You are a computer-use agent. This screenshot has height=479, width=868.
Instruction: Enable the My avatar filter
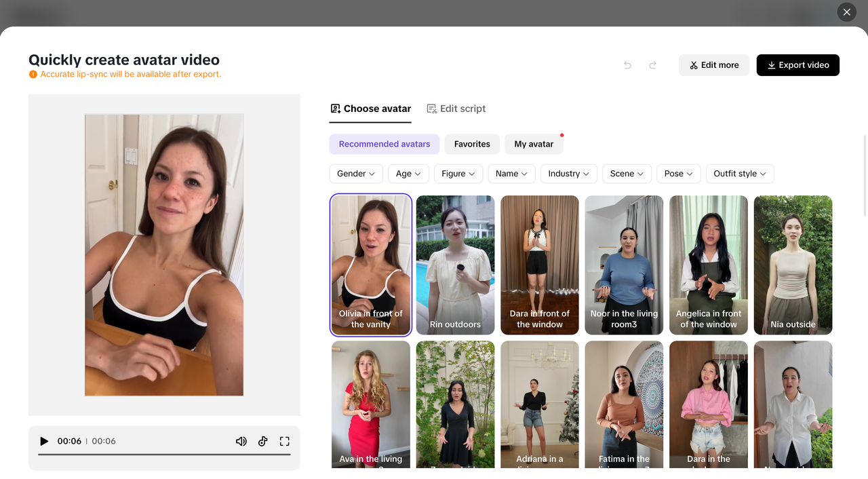point(534,144)
